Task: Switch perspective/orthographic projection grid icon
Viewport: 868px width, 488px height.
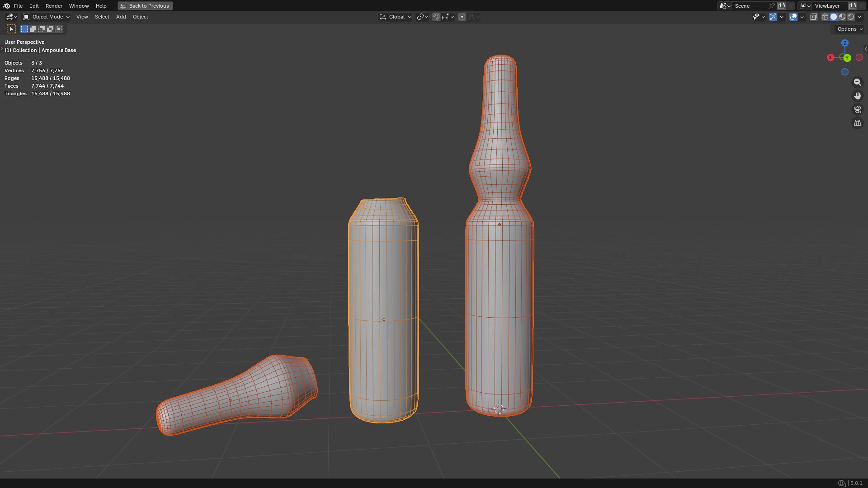Action: (x=858, y=123)
